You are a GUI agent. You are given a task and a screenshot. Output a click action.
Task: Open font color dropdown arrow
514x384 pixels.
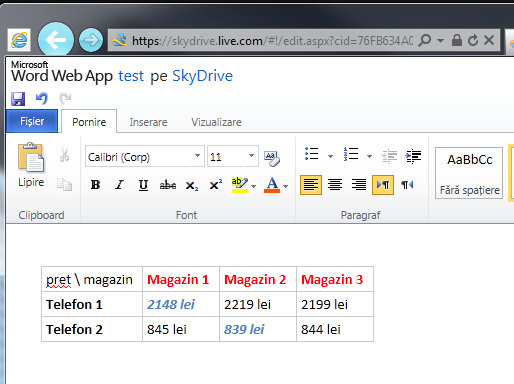pyautogui.click(x=286, y=186)
